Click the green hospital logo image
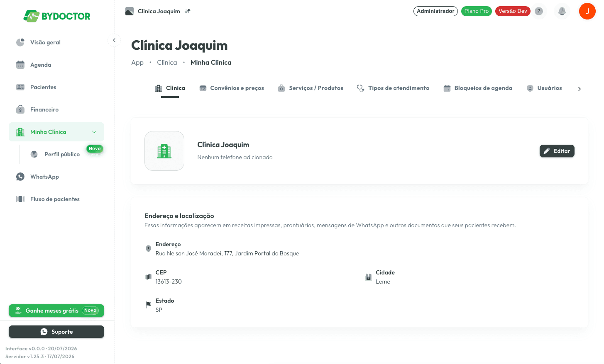Viewport: 604px width, 364px height. [164, 151]
